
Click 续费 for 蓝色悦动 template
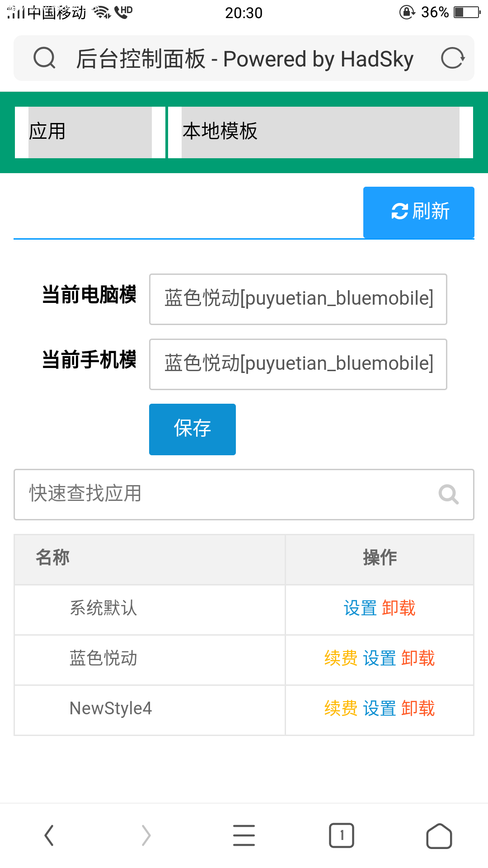(341, 658)
